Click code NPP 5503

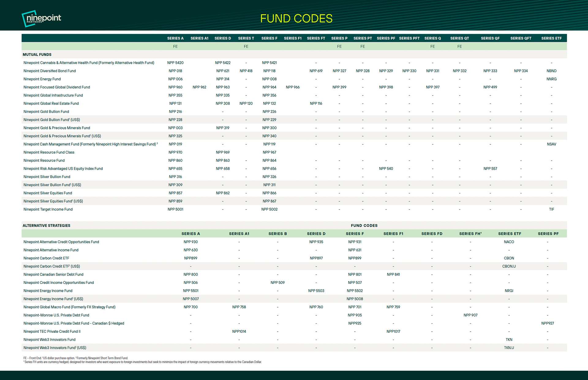(x=316, y=291)
